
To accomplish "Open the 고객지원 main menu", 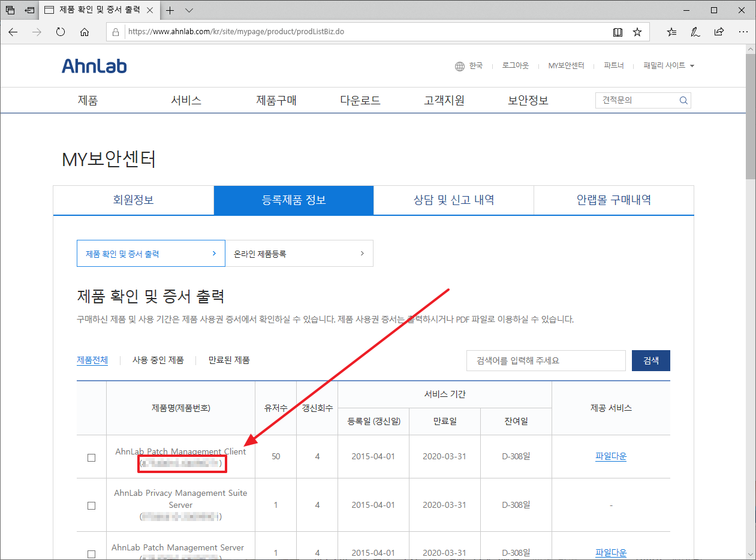I will pyautogui.click(x=444, y=101).
